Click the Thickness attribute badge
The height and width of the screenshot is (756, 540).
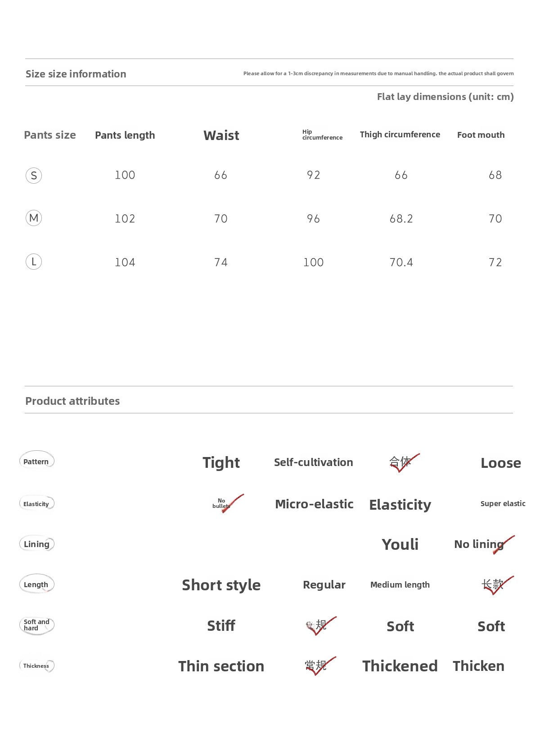36,666
